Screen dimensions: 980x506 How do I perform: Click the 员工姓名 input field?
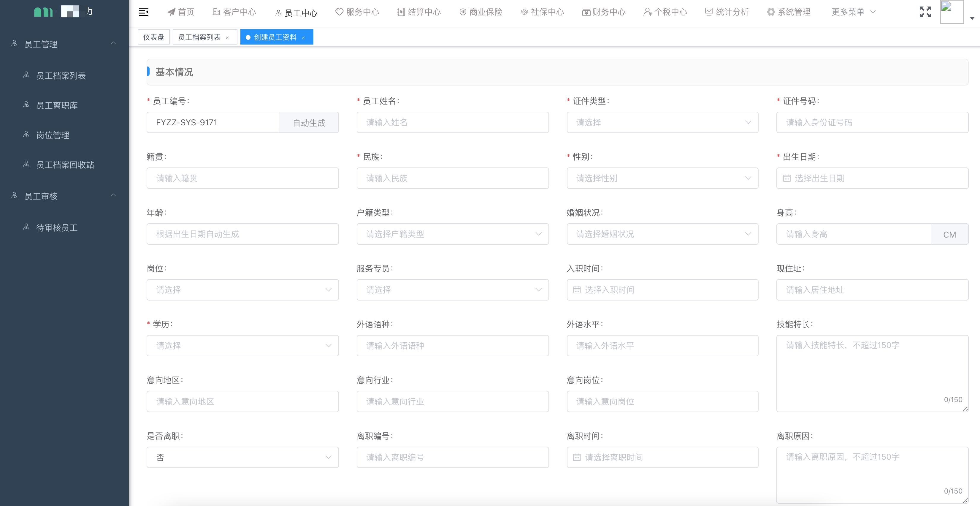tap(452, 122)
